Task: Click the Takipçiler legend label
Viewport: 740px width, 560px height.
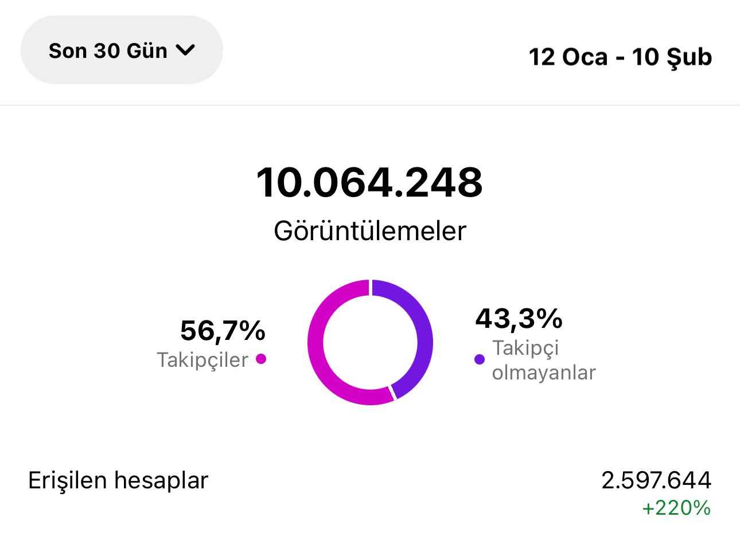Action: (202, 360)
